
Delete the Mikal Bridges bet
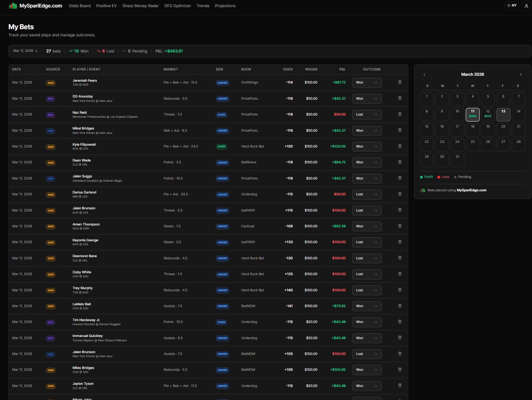(400, 130)
